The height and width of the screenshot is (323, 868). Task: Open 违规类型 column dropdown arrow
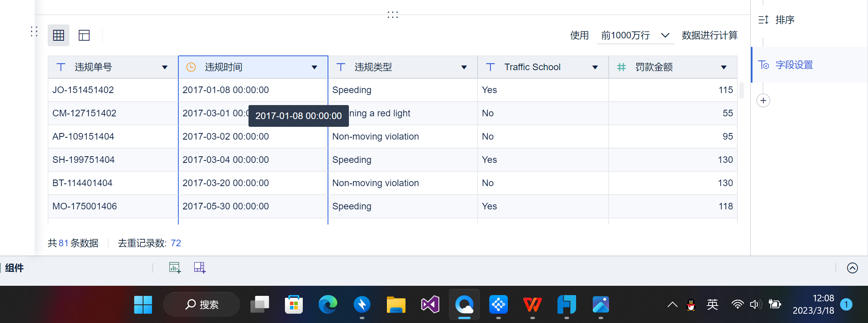(464, 67)
